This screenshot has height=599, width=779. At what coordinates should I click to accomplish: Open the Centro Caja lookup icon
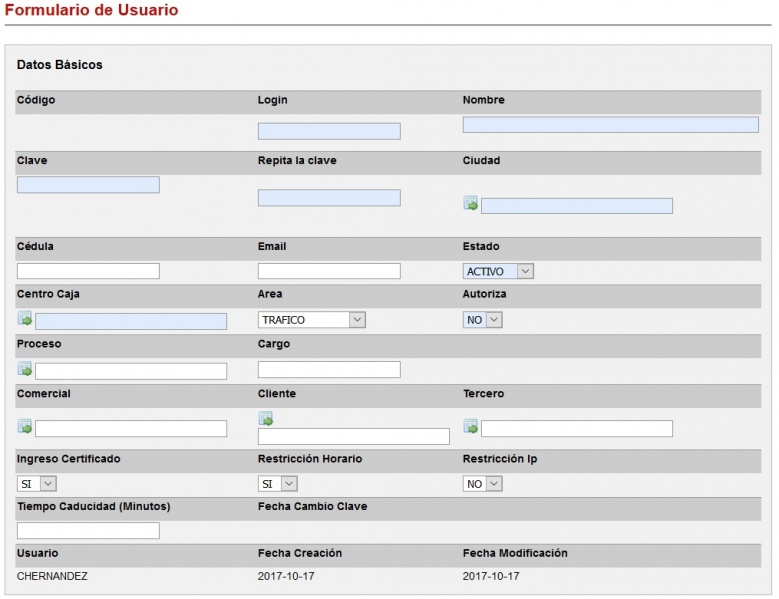pyautogui.click(x=25, y=320)
